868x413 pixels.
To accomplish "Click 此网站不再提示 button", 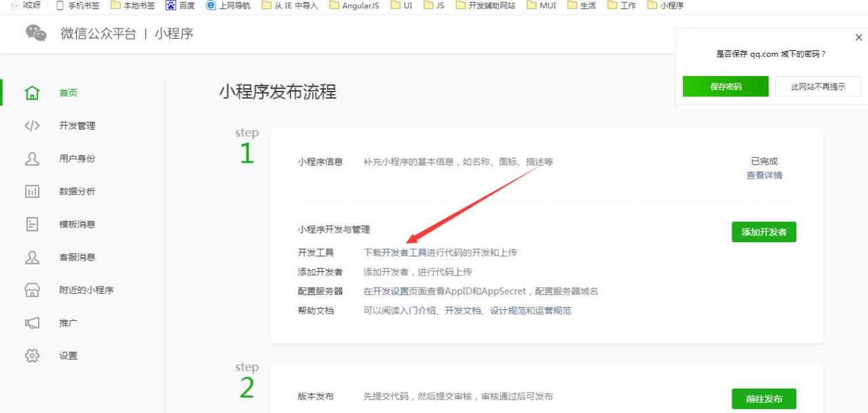I will (818, 86).
